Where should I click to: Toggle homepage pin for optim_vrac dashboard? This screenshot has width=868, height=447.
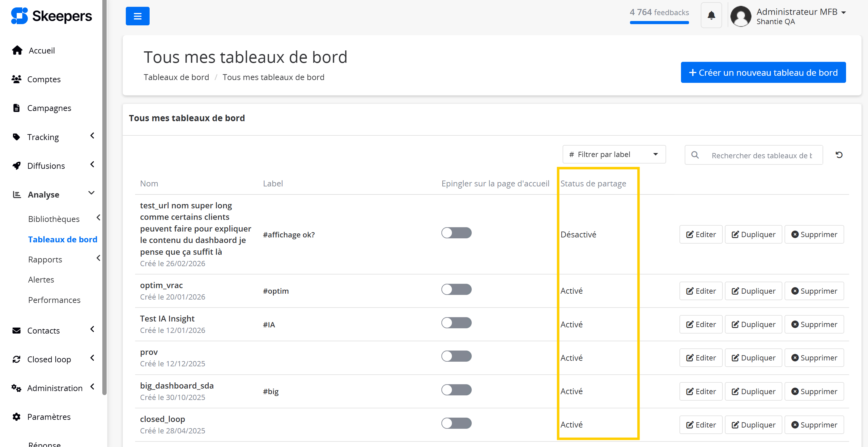tap(456, 289)
